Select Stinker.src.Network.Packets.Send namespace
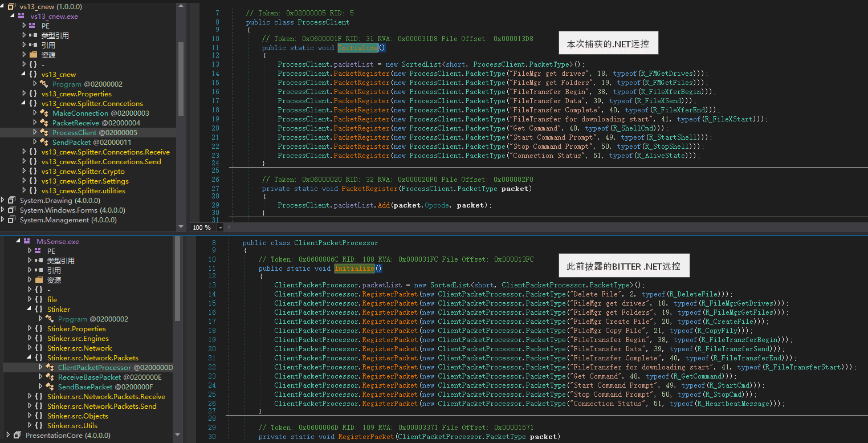868x443 pixels. [x=102, y=406]
